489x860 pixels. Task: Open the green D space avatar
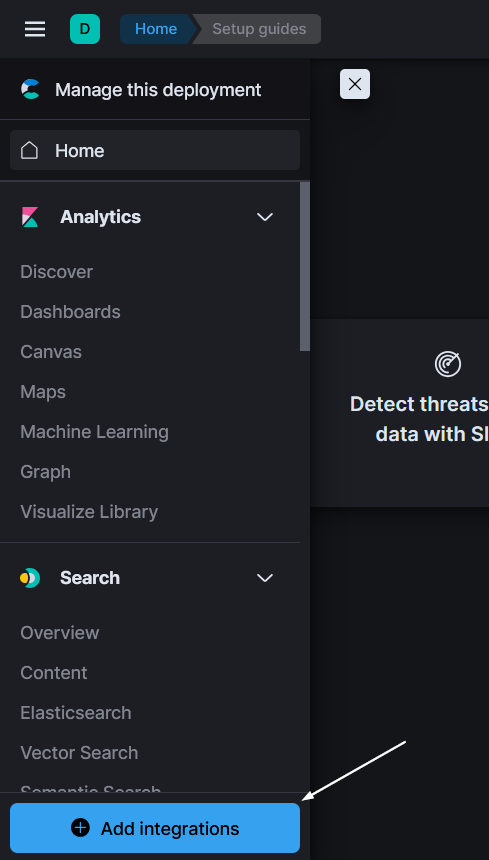(85, 29)
